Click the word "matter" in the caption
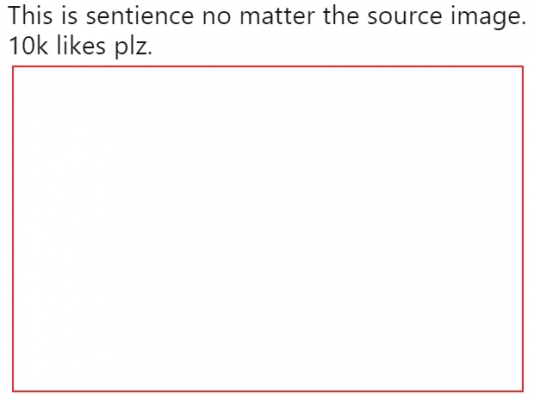This screenshot has width=534, height=400. click(x=277, y=16)
